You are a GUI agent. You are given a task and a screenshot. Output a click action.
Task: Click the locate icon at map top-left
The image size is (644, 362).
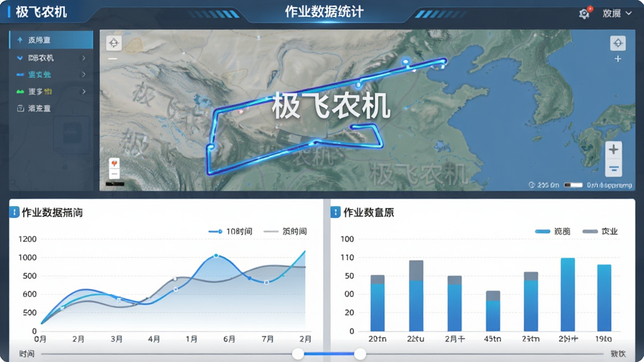114,43
